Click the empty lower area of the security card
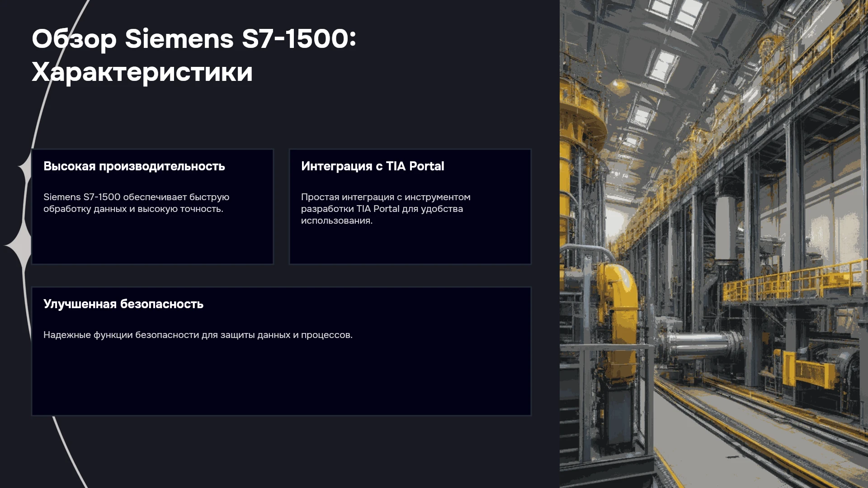The width and height of the screenshot is (868, 488). coord(281,380)
